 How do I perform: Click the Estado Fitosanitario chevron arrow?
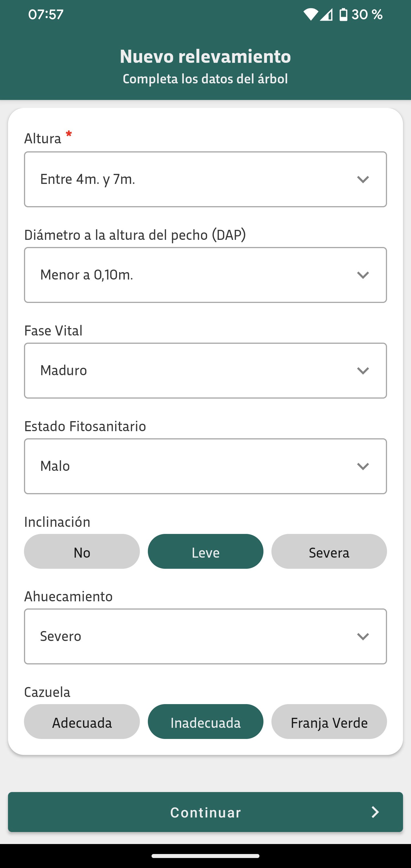point(362,466)
